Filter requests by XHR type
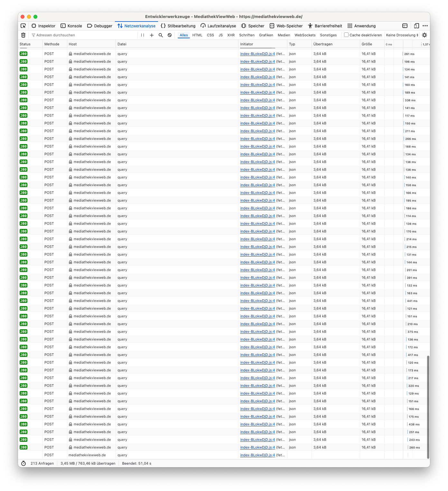448x491 pixels. point(231,35)
